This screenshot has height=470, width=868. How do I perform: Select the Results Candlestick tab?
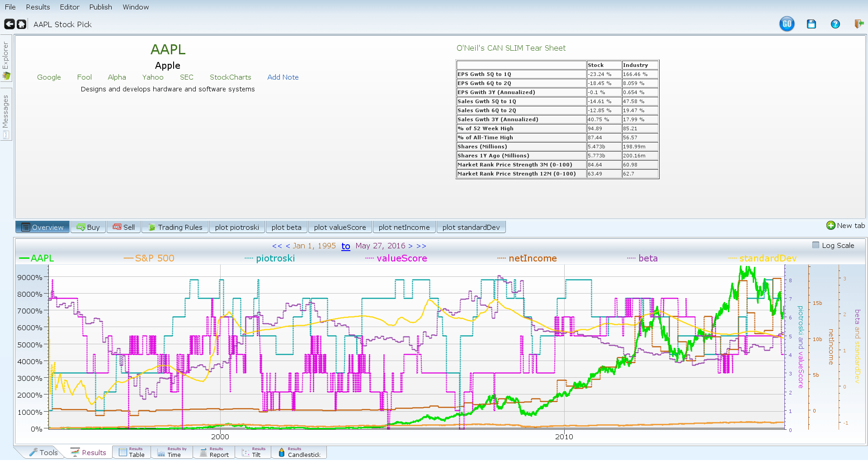[299, 453]
